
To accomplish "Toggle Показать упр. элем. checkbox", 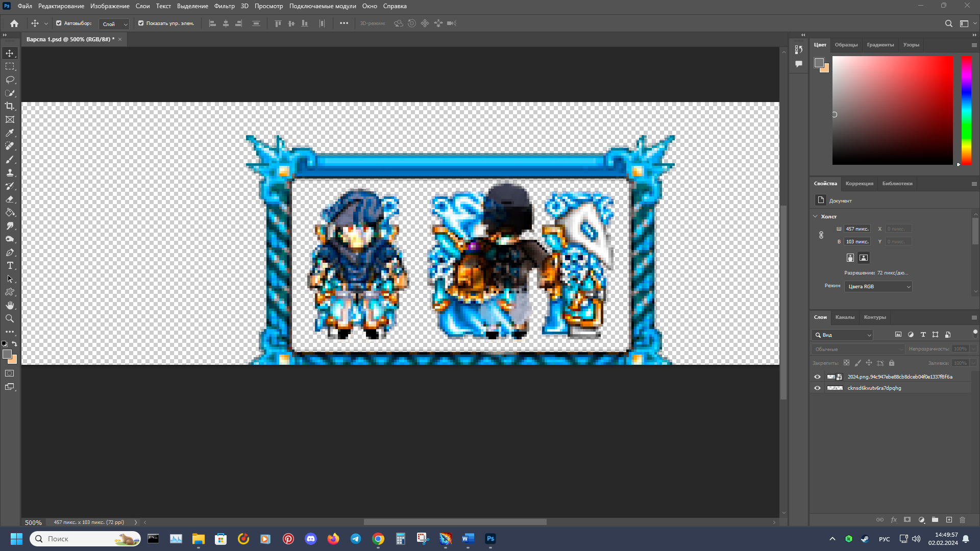I will click(141, 23).
